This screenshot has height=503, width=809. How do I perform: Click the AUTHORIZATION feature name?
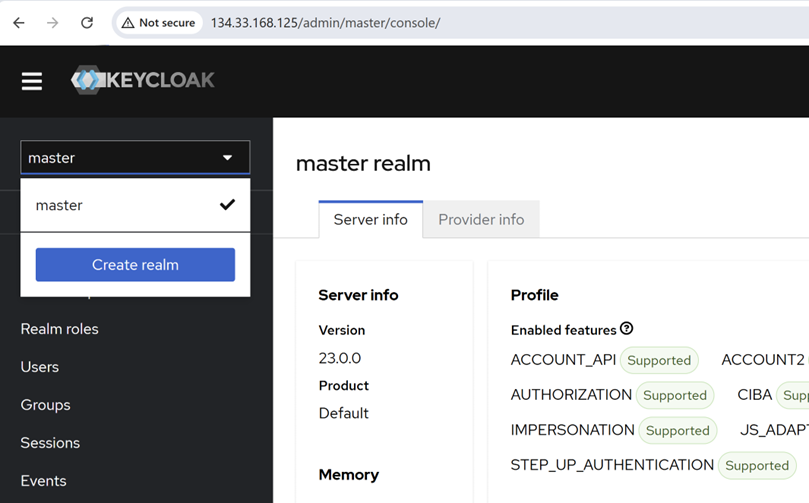(x=571, y=395)
